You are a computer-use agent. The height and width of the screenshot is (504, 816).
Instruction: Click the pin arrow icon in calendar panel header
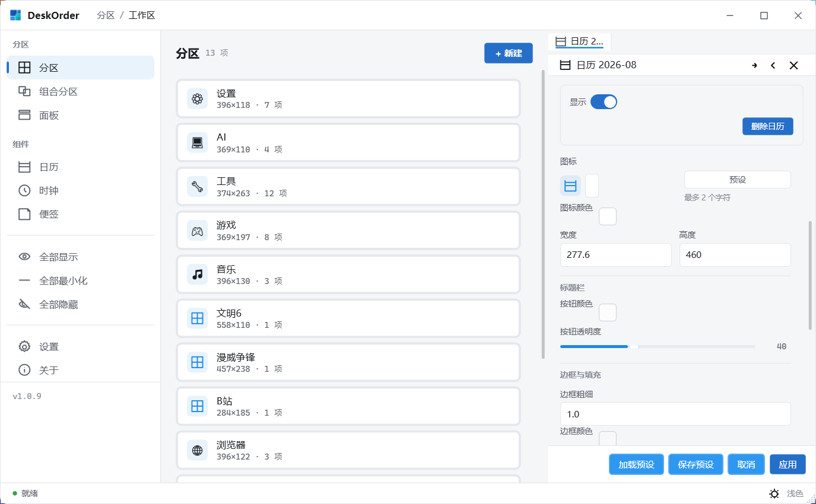pos(754,65)
